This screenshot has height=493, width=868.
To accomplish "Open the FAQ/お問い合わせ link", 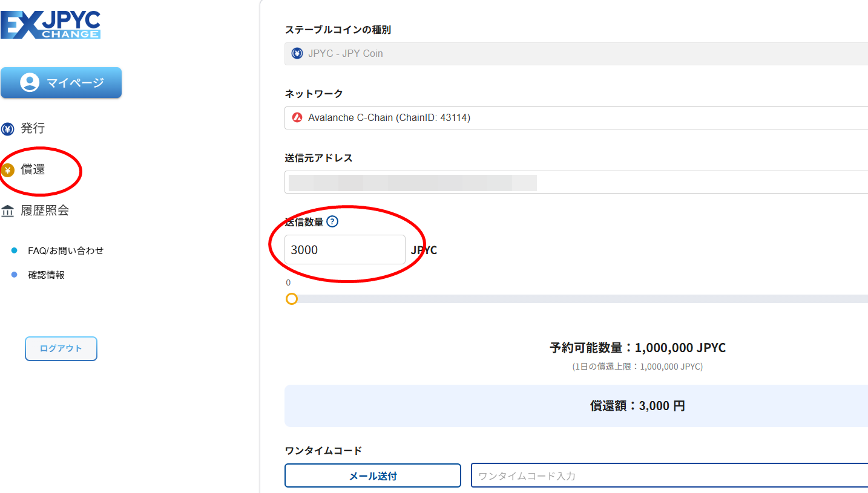I will tap(65, 250).
